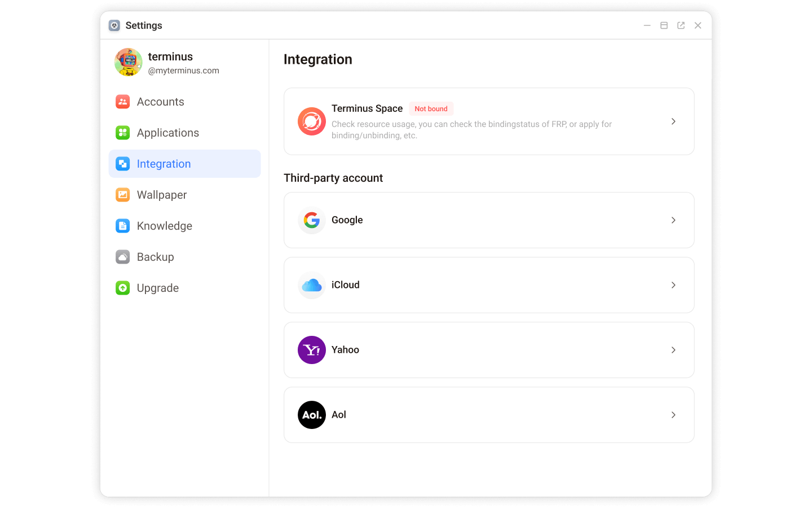The height and width of the screenshot is (508, 812).
Task: Open the Applications menu label
Action: coord(168,133)
